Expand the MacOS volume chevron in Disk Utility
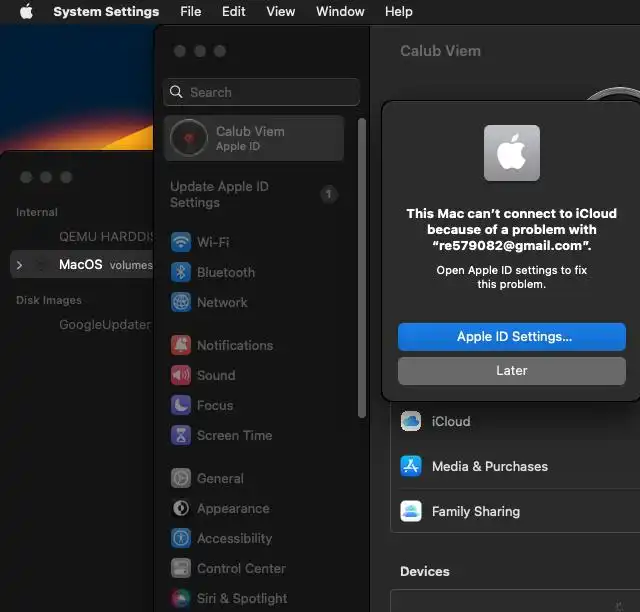The image size is (640, 612). (19, 265)
